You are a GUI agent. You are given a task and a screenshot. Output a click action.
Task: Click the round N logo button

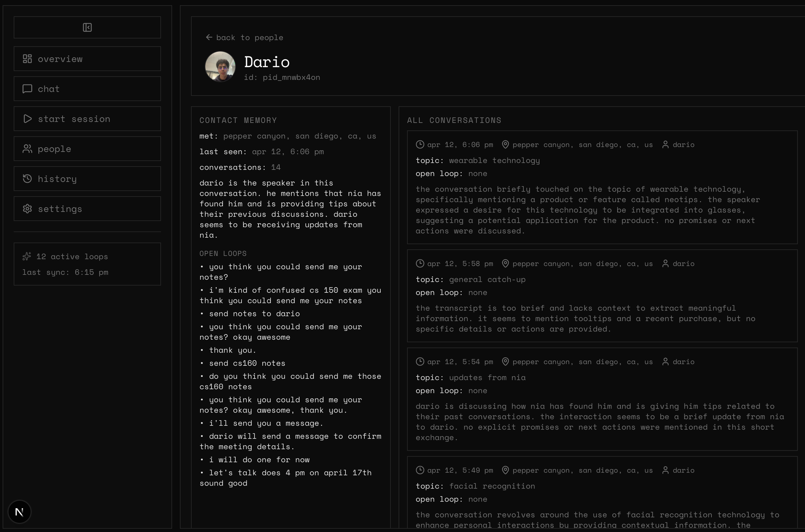[19, 512]
